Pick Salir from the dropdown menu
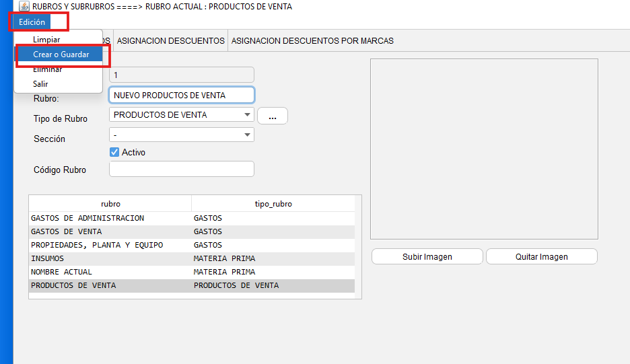The width and height of the screenshot is (630, 364). click(40, 84)
